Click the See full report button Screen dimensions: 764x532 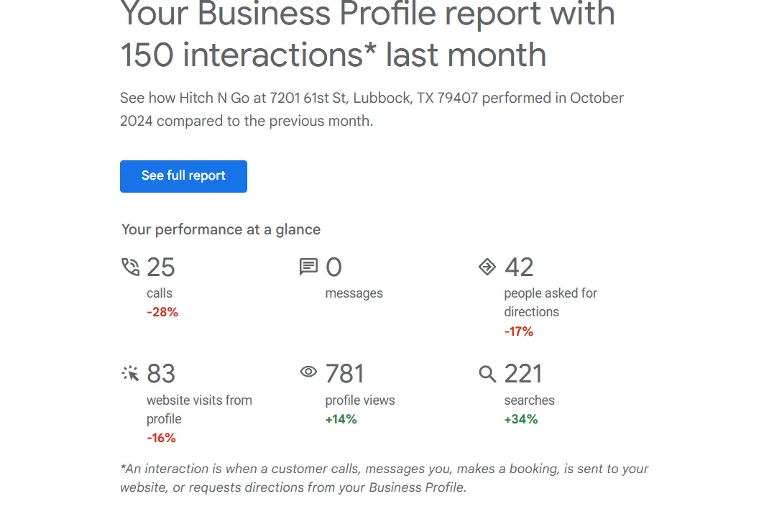pos(183,176)
